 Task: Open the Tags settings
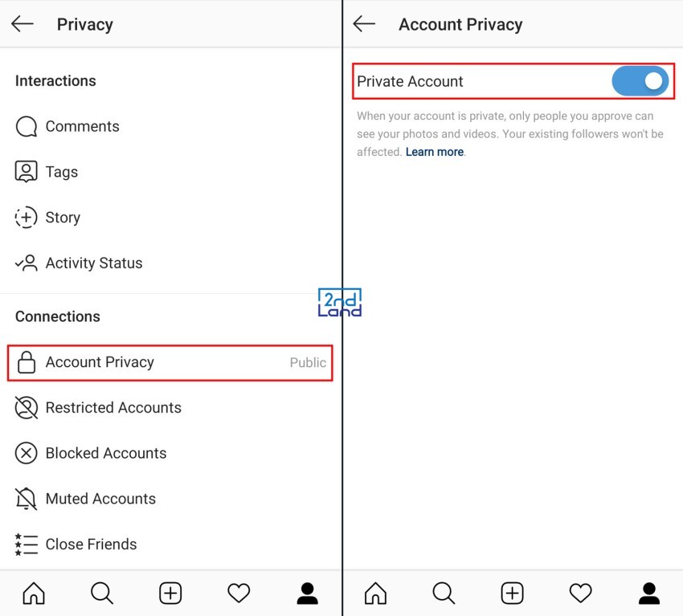click(x=170, y=172)
